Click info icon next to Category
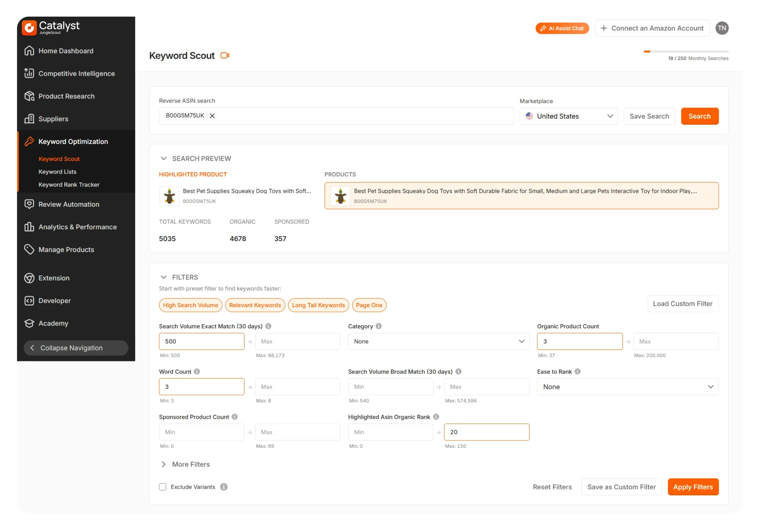This screenshot has height=532, width=760. [x=379, y=326]
